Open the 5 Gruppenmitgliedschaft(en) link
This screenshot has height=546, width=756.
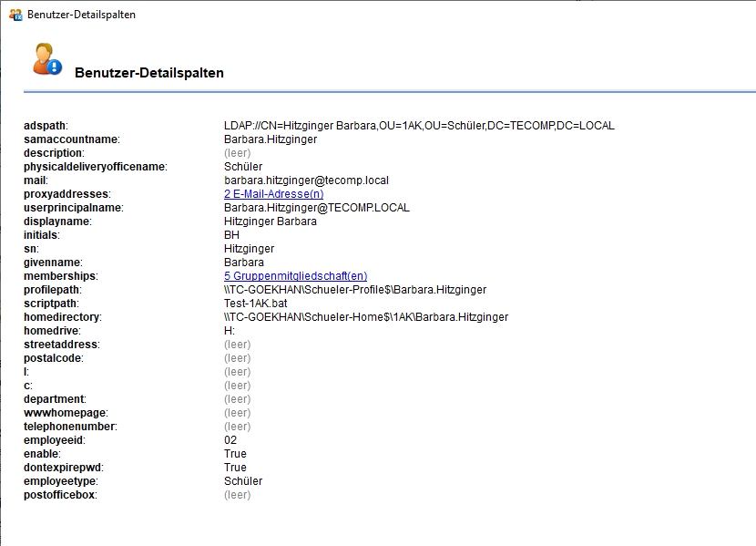295,276
